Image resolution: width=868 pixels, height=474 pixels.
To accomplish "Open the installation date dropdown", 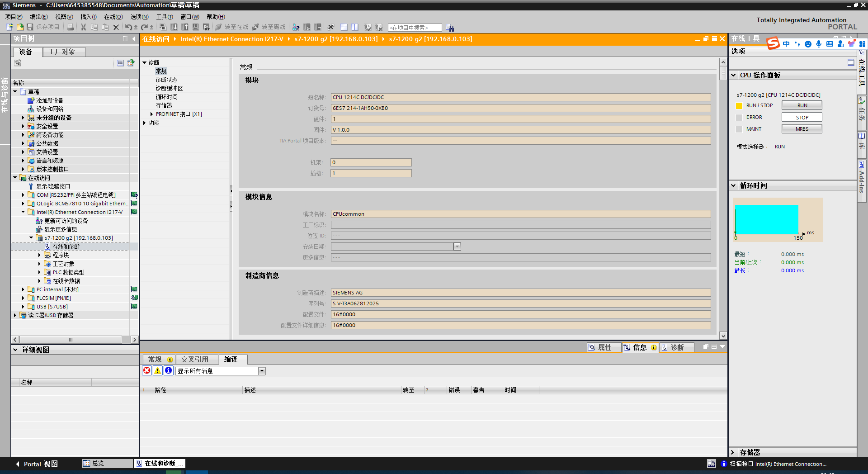I will [457, 246].
